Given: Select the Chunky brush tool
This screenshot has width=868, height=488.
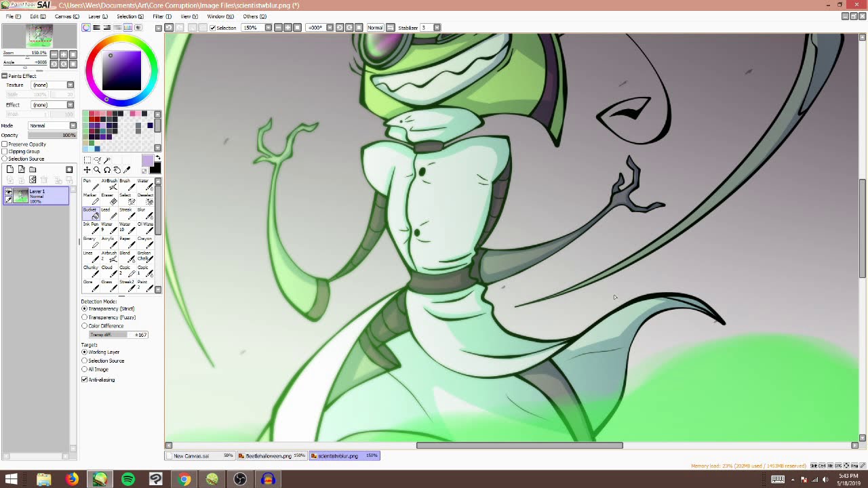Looking at the screenshot, I should coord(91,270).
